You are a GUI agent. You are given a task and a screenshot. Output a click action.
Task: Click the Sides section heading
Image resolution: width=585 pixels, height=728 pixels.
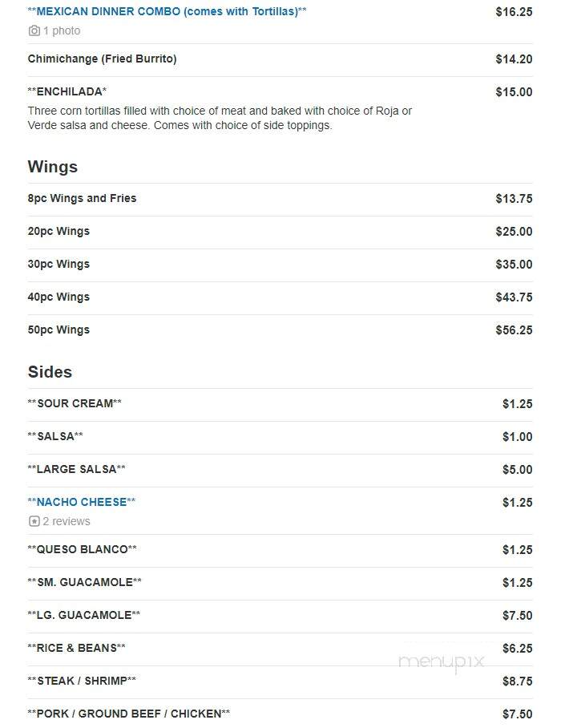[x=50, y=372]
